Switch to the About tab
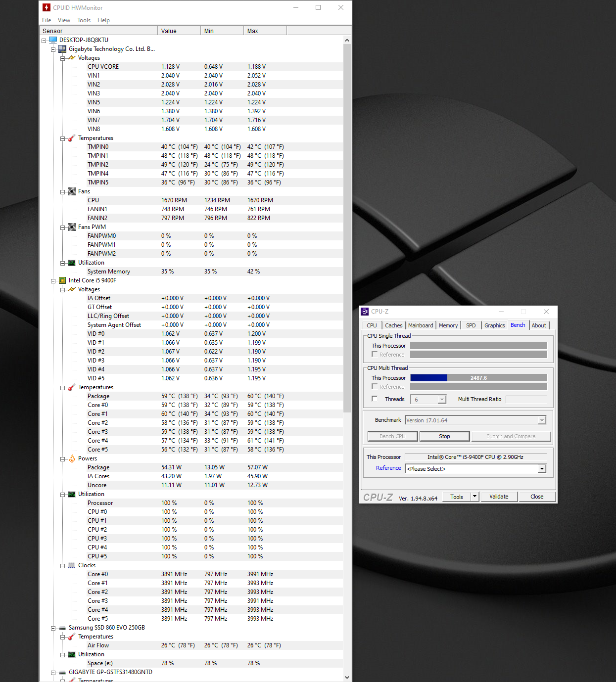The image size is (616, 682). tap(539, 325)
